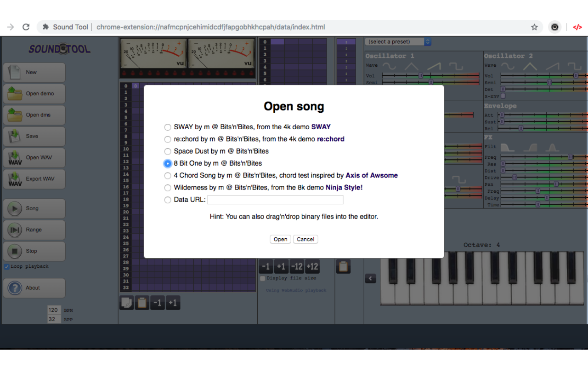Click the BPM value field
588x368 pixels.
(x=54, y=310)
